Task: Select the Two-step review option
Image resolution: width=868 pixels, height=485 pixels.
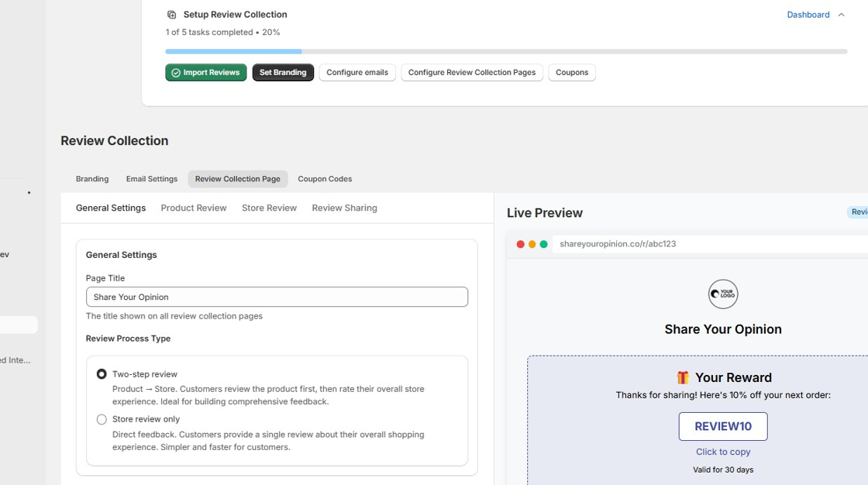Action: pyautogui.click(x=102, y=373)
